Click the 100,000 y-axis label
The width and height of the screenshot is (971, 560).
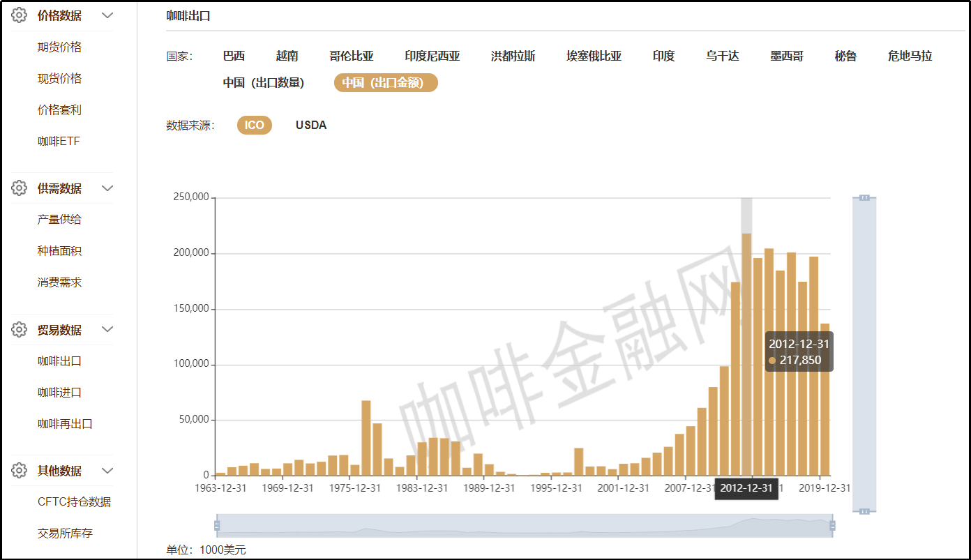click(190, 364)
